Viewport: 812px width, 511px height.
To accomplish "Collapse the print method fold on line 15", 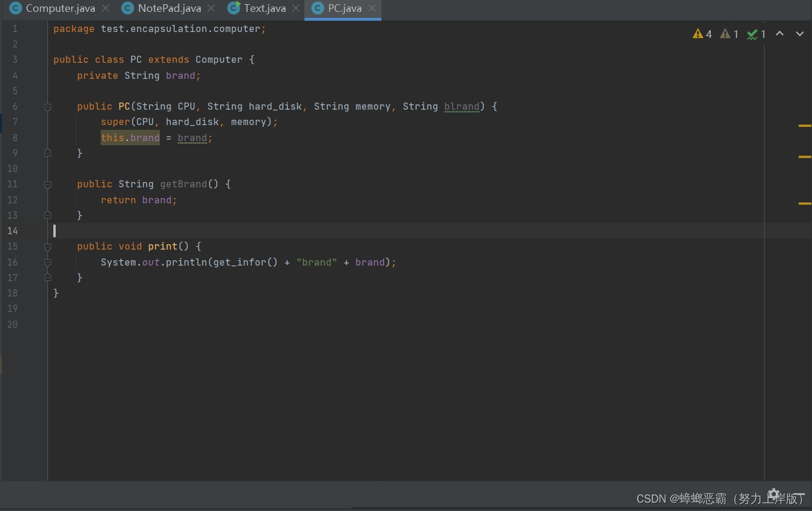I will point(47,247).
